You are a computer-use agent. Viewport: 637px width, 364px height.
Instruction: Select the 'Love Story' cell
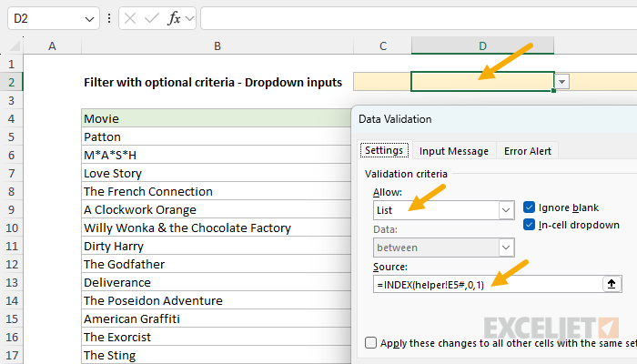(x=217, y=174)
